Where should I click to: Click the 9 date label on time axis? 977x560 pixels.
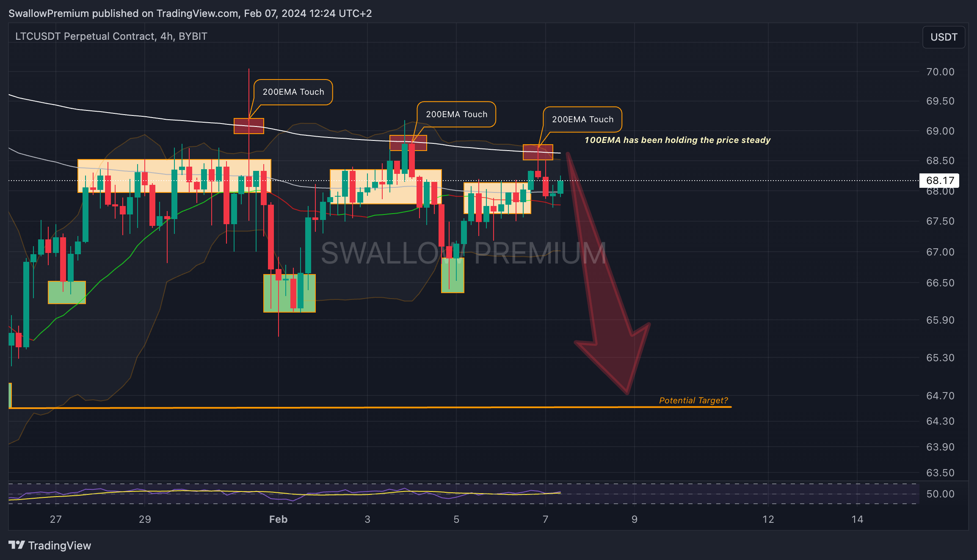tap(635, 519)
